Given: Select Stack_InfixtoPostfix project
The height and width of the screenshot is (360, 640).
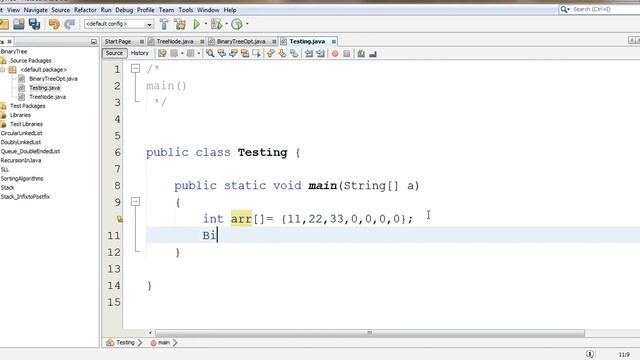Looking at the screenshot, I should pyautogui.click(x=25, y=197).
